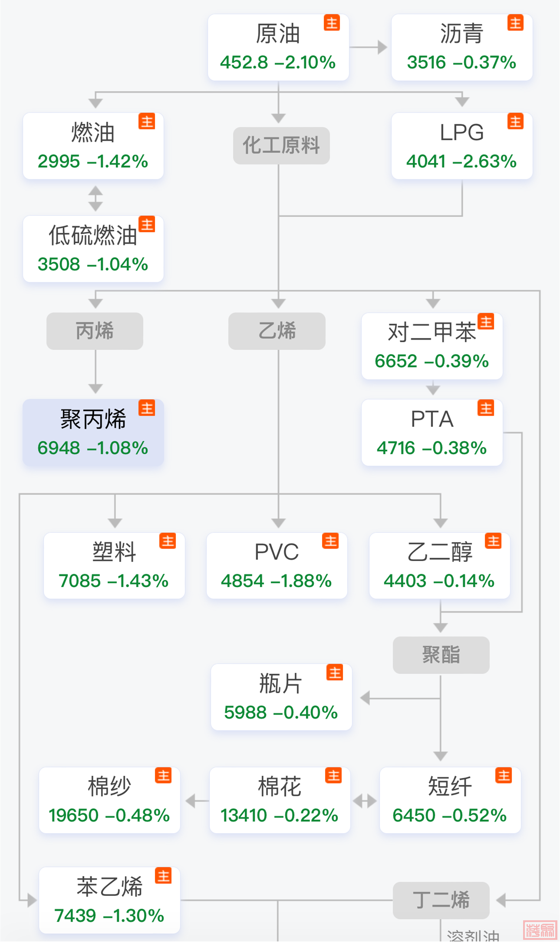The height and width of the screenshot is (942, 560).
Task: Click the orange 主 badge on 棉纱
Action: (164, 775)
